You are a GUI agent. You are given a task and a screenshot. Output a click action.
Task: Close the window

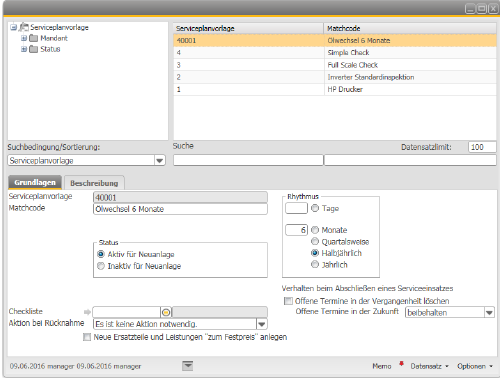pos(493,9)
